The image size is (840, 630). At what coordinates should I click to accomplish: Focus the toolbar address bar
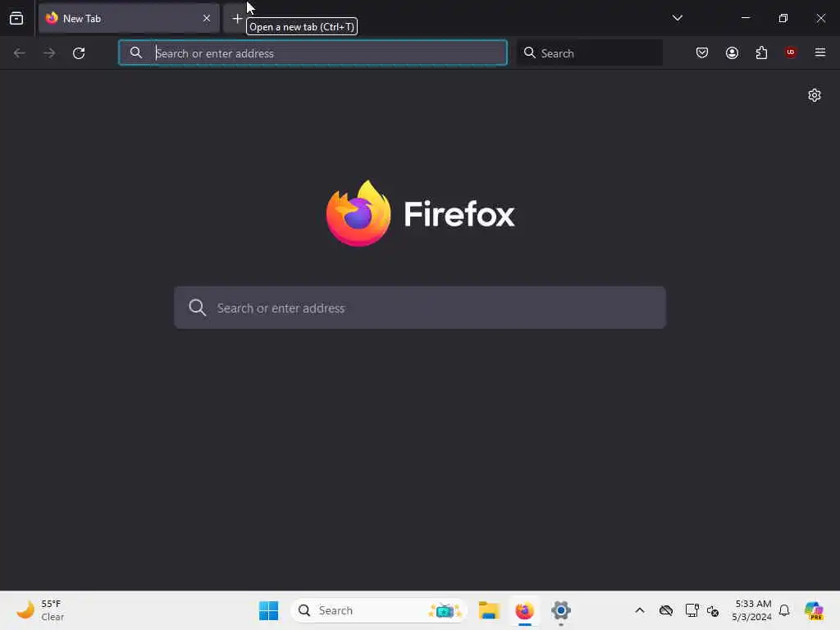tap(313, 53)
